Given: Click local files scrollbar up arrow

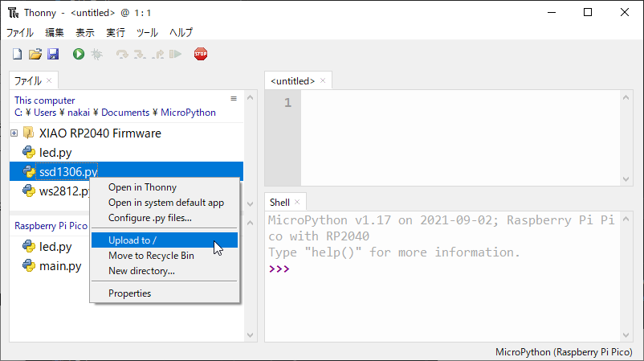Looking at the screenshot, I should tap(250, 98).
